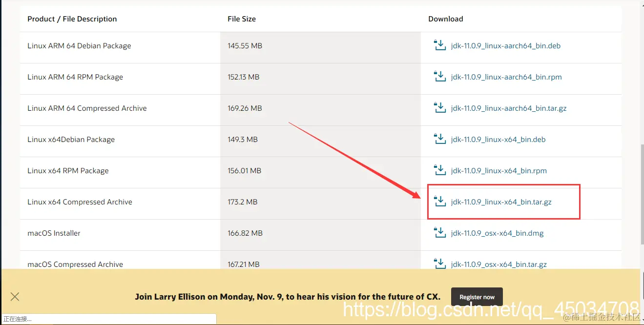The image size is (644, 325).
Task: Select the 173.2 MB file size
Action: pos(242,202)
